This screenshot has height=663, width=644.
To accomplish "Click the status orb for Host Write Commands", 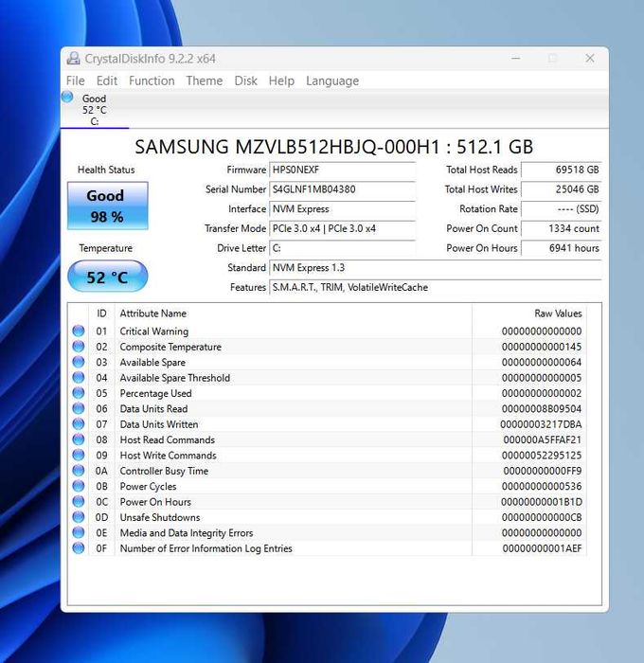I will coord(79,455).
